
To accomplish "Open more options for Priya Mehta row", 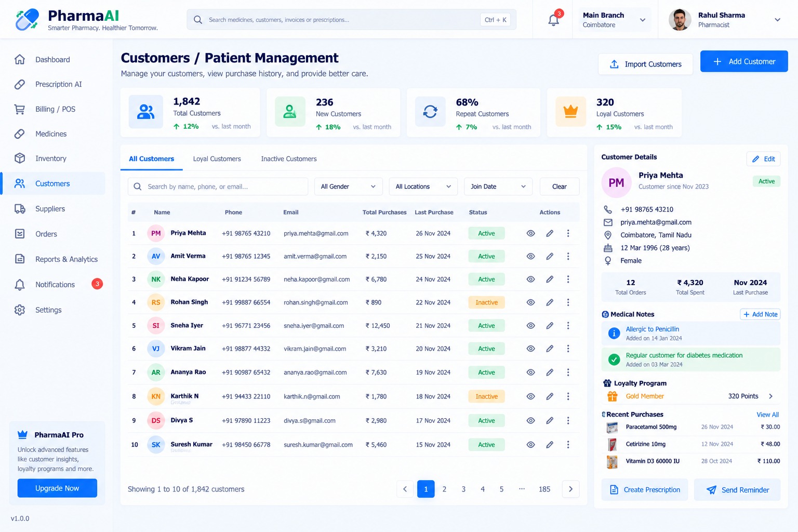I will click(568, 233).
